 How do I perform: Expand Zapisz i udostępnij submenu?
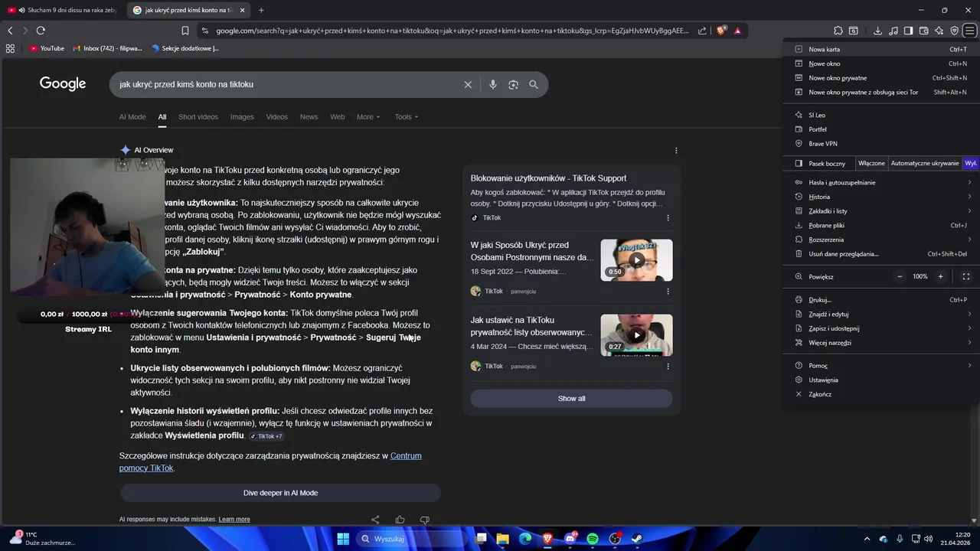click(x=882, y=328)
